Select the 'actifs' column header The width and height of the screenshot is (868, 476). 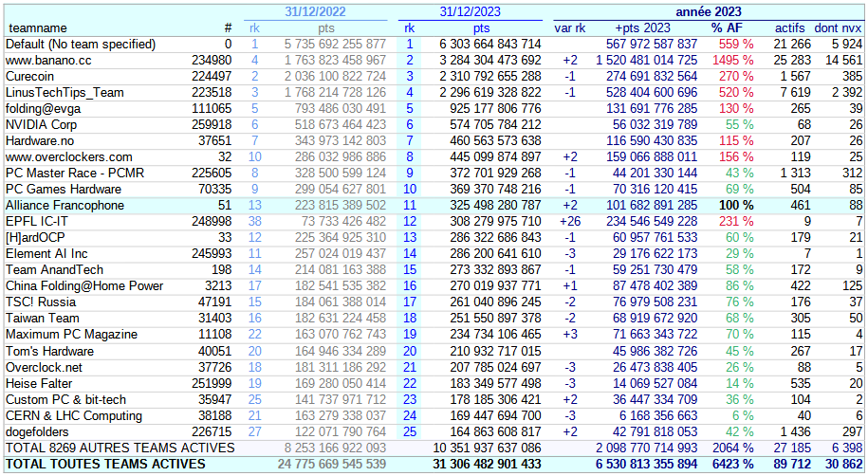[790, 28]
